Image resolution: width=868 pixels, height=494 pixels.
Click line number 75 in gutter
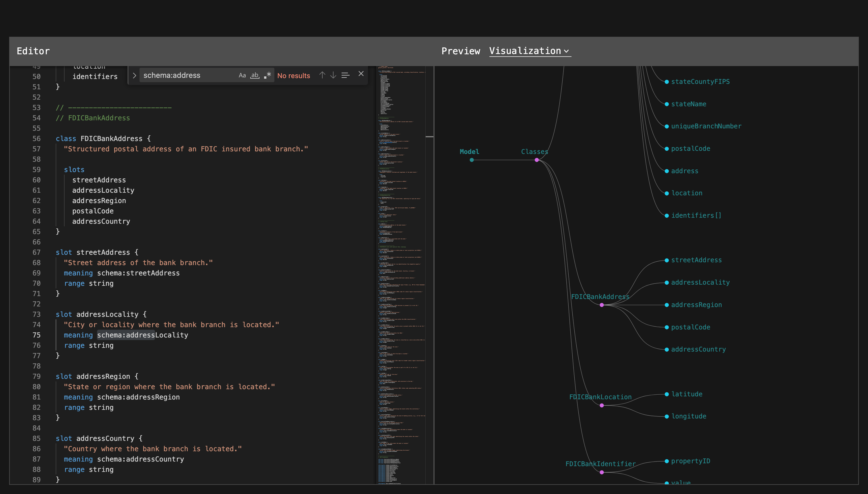click(37, 335)
